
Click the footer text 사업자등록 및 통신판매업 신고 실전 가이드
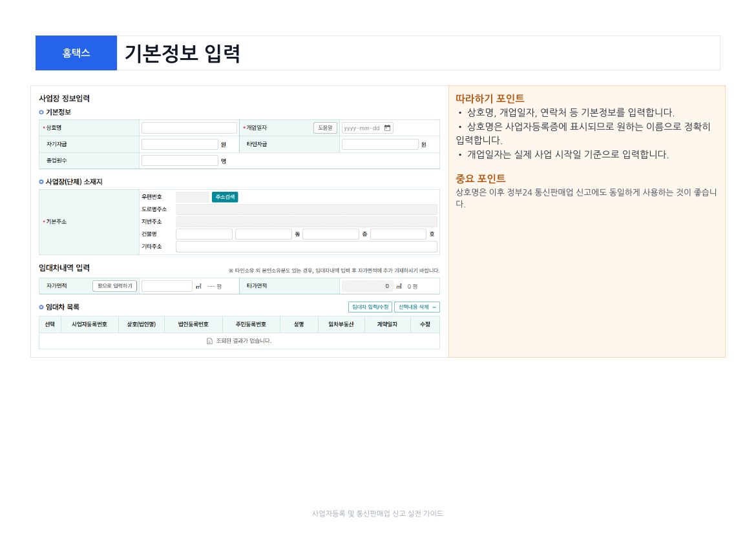pyautogui.click(x=377, y=514)
